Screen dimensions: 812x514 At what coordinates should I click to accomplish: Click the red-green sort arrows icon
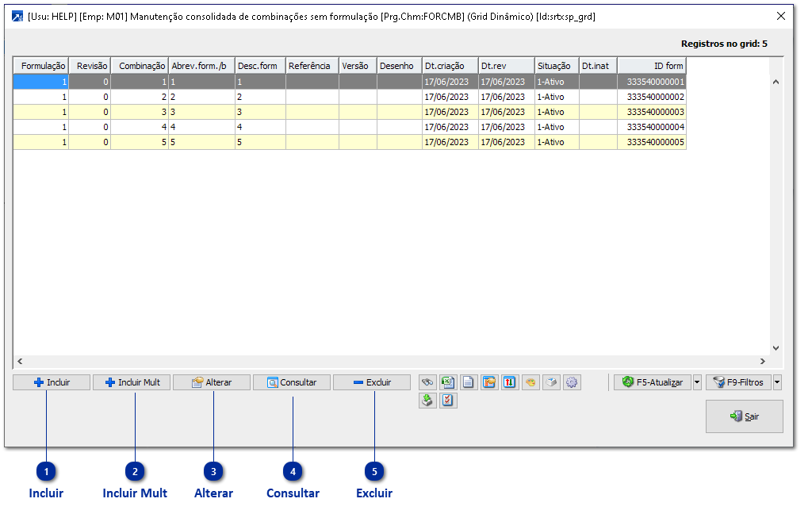tap(510, 382)
